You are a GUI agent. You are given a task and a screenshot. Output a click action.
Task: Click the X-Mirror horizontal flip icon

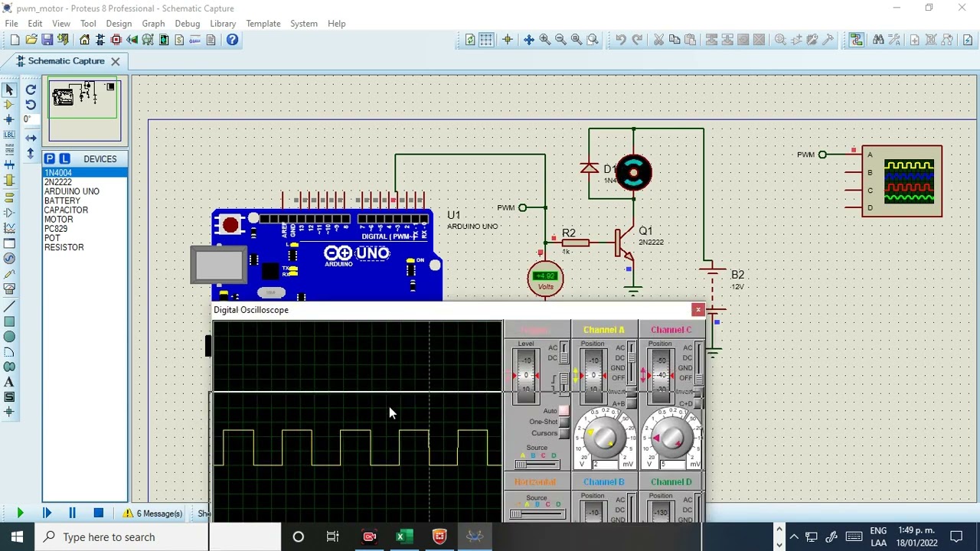pos(31,139)
